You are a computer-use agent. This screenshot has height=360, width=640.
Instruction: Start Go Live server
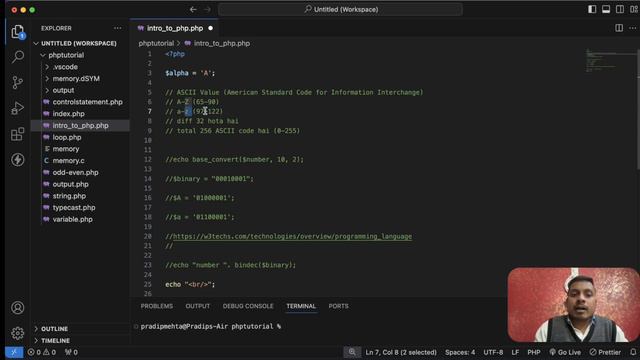pyautogui.click(x=565, y=352)
